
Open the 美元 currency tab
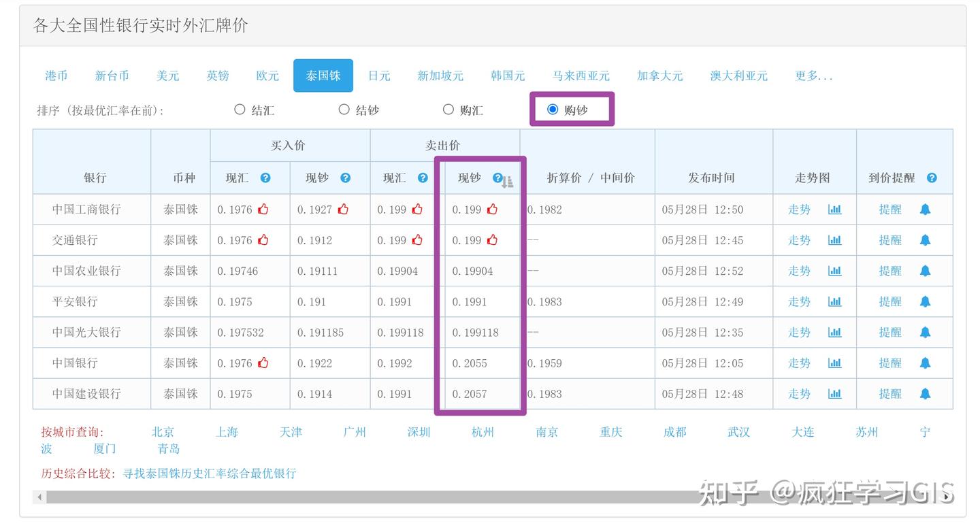tap(167, 76)
